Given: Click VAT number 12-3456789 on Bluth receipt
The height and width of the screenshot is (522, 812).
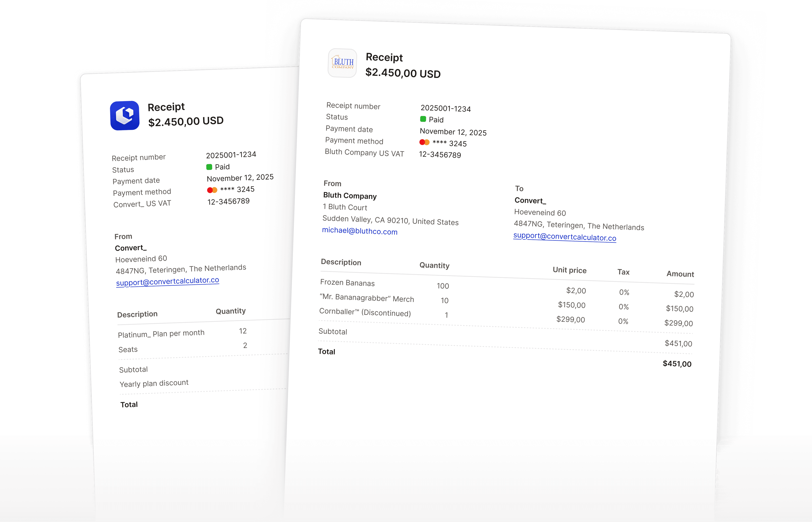Looking at the screenshot, I should point(440,155).
